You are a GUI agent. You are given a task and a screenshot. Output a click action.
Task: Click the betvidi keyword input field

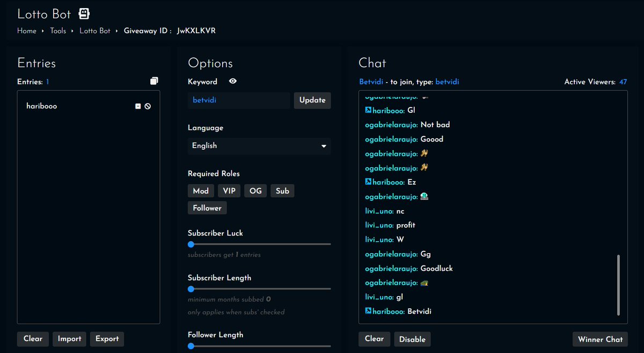239,100
